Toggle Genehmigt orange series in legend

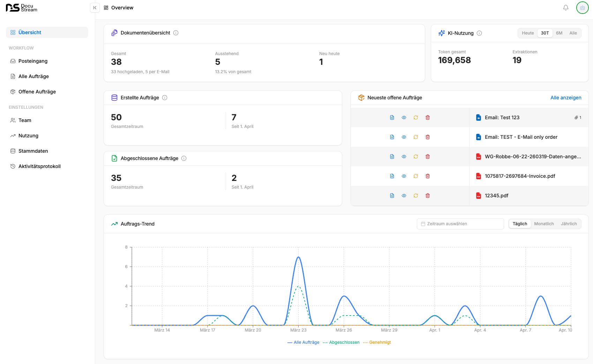377,342
